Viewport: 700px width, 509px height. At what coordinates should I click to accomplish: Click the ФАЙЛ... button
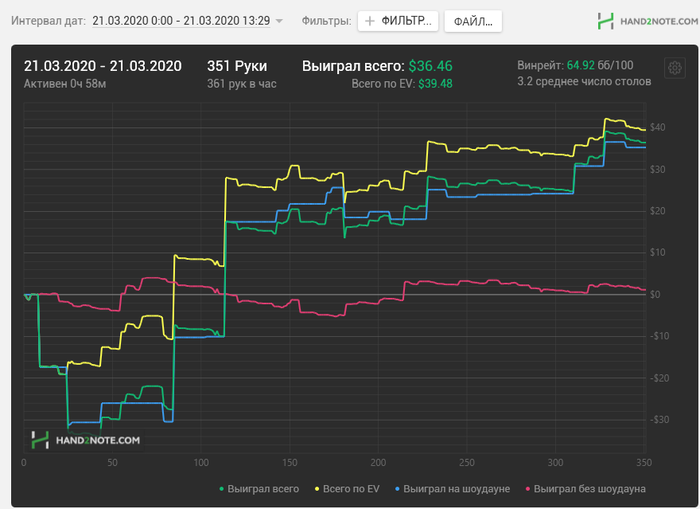point(473,21)
